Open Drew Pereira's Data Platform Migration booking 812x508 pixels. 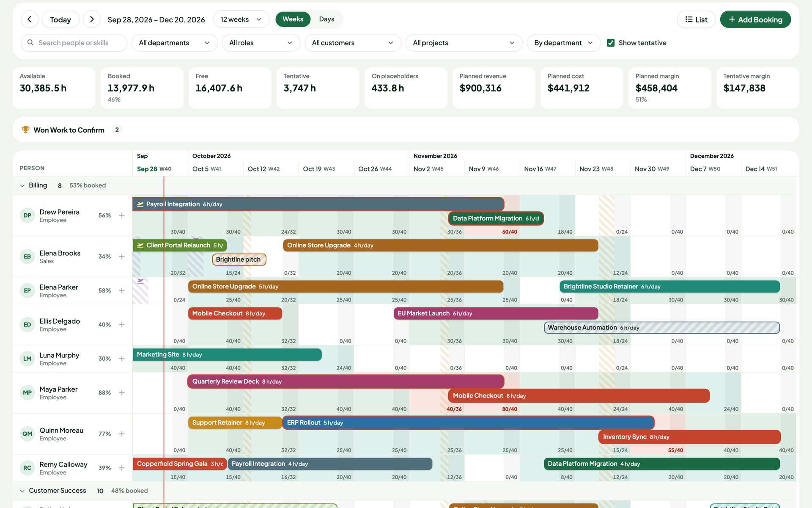[x=496, y=218]
